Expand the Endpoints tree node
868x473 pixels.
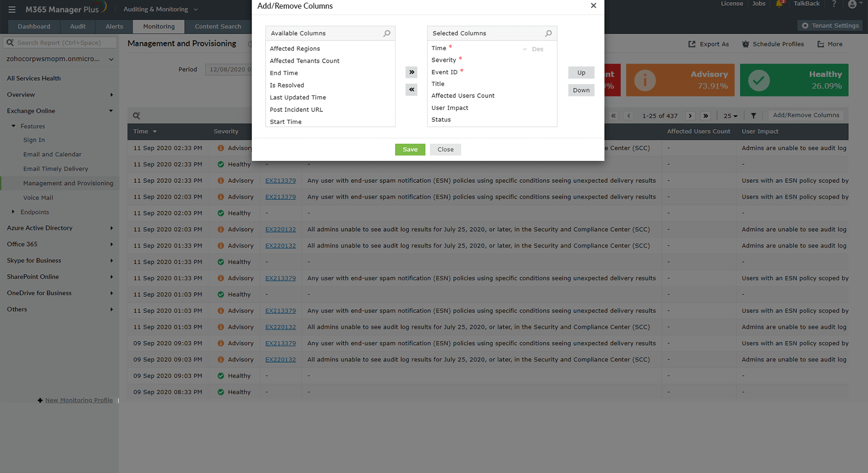click(x=13, y=212)
